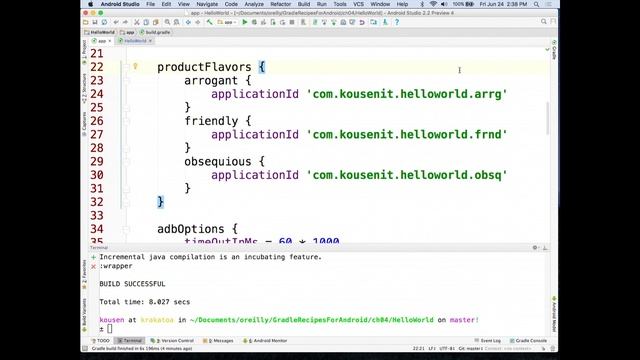
Task: Click the Copy toolbar icon
Action: [146, 22]
